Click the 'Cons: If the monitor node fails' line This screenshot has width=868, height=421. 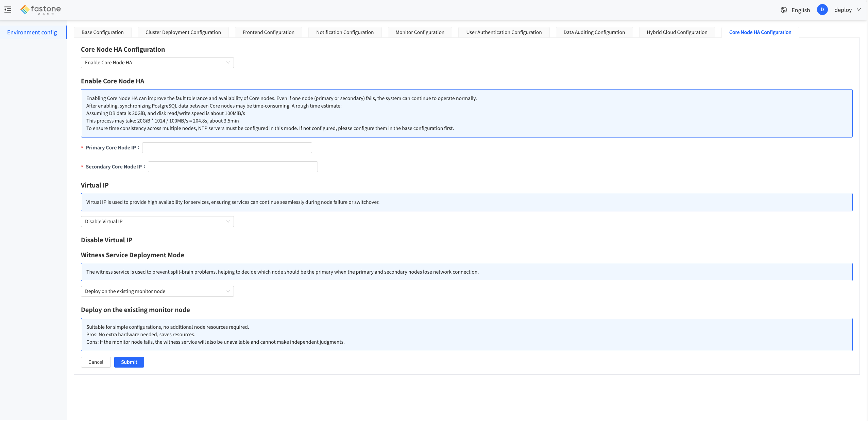pos(216,342)
